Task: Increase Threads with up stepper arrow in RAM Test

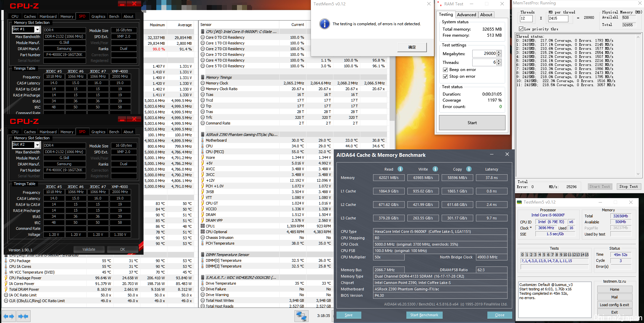Action: pyautogui.click(x=499, y=61)
